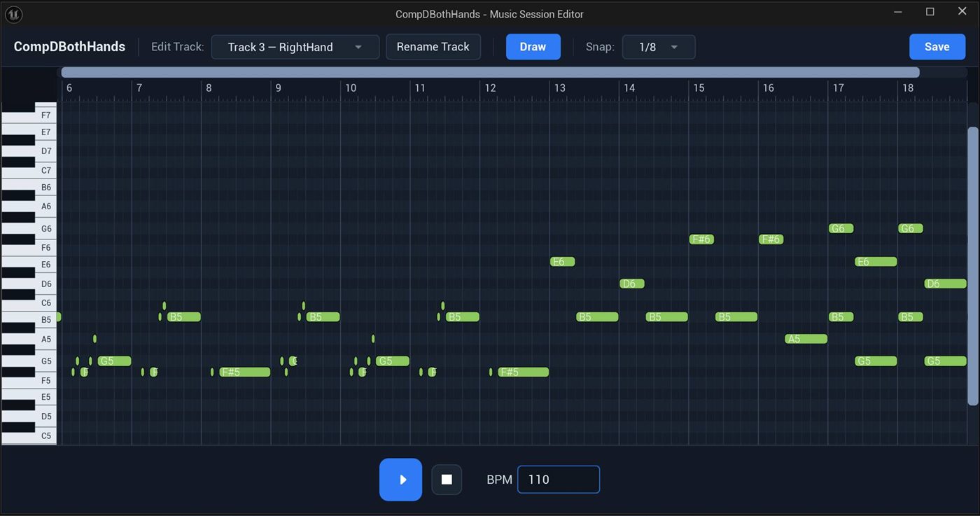Click the A6 piano key
The width and height of the screenshot is (980, 516).
point(28,207)
